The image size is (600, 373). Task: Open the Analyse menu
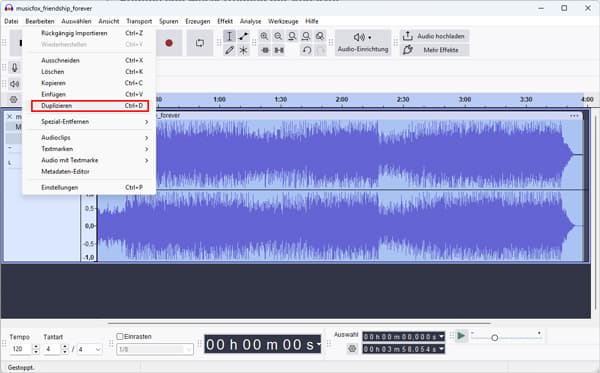coord(250,21)
